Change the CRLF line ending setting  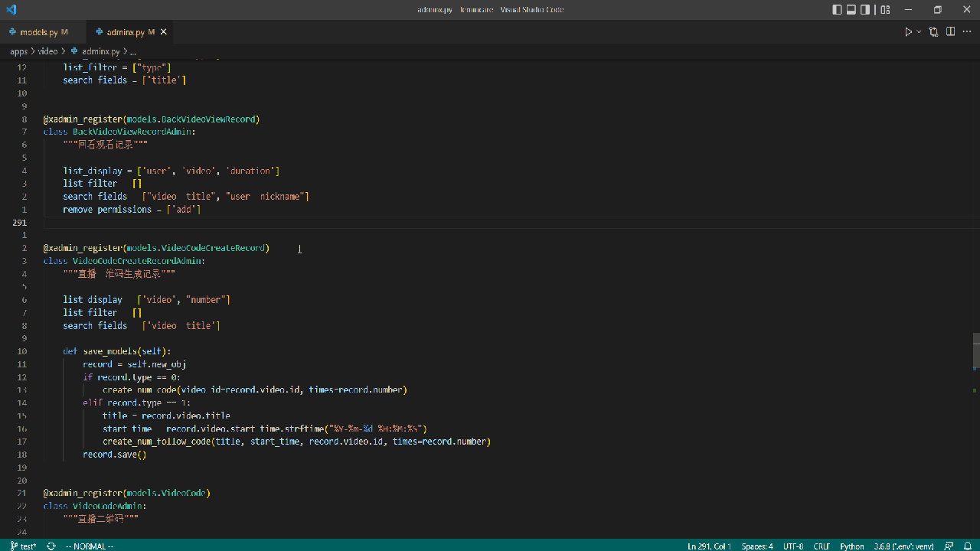tap(821, 546)
